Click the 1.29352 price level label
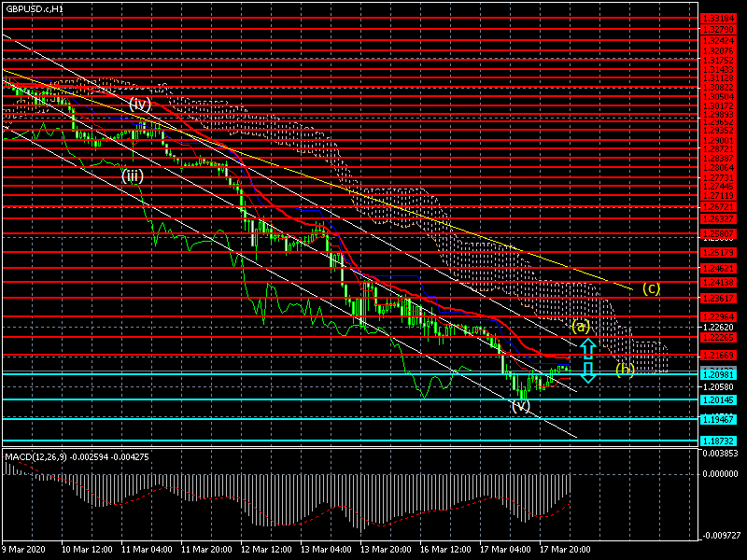This screenshot has height=560, width=747. tap(718, 131)
